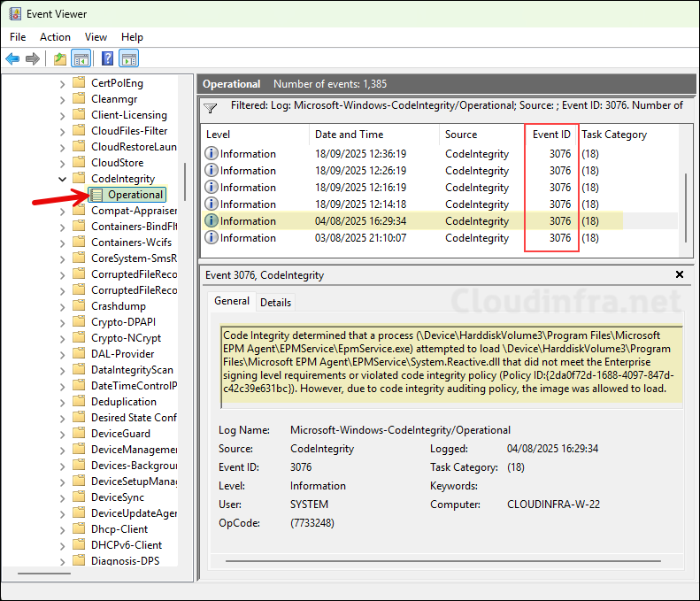Open Help via the question mark icon
700x601 pixels.
[107, 59]
